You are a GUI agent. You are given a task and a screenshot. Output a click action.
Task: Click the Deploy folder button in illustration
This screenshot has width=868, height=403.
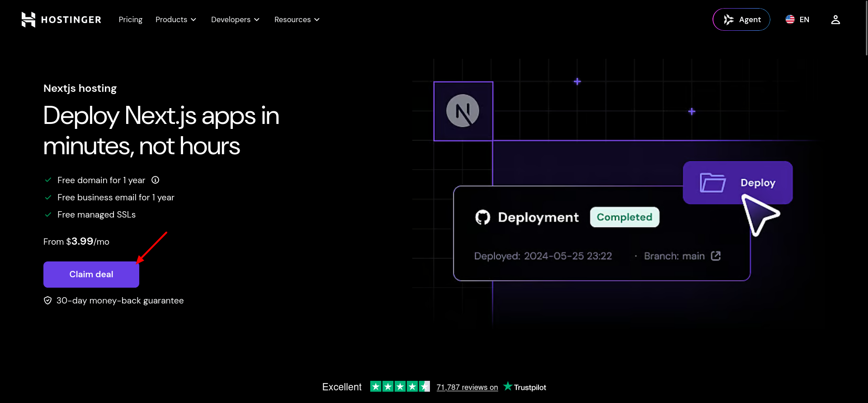click(x=738, y=183)
